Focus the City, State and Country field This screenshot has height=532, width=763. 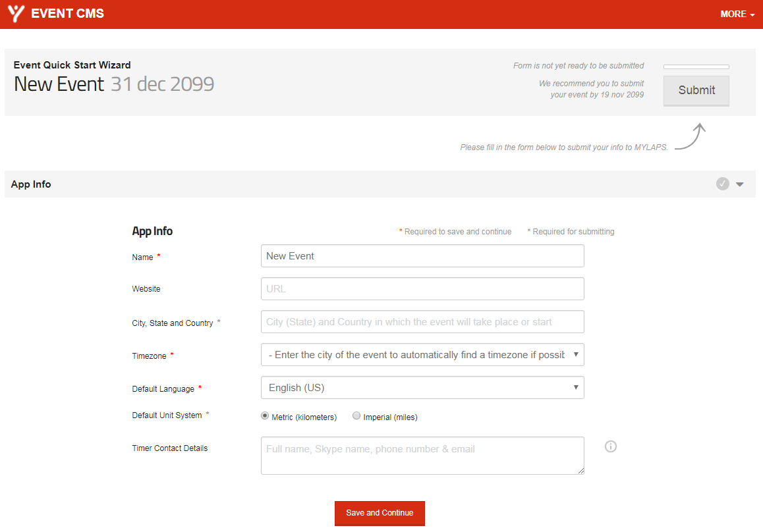click(422, 322)
